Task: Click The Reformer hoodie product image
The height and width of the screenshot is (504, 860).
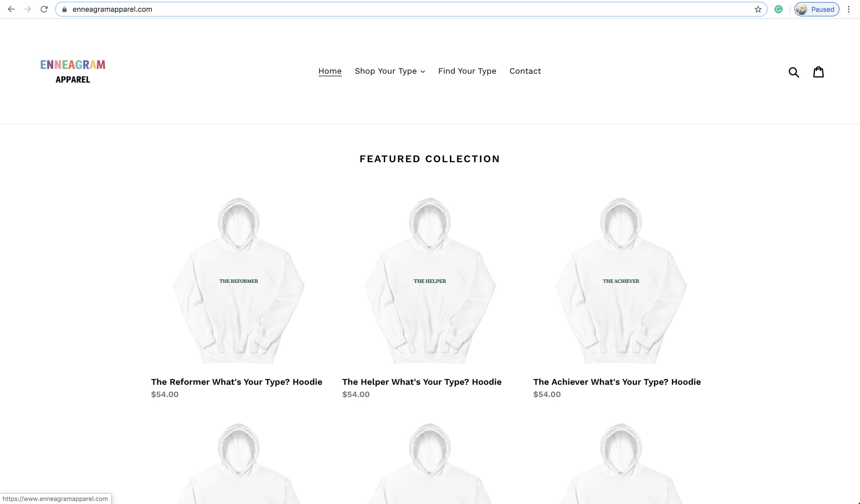Action: (x=239, y=280)
